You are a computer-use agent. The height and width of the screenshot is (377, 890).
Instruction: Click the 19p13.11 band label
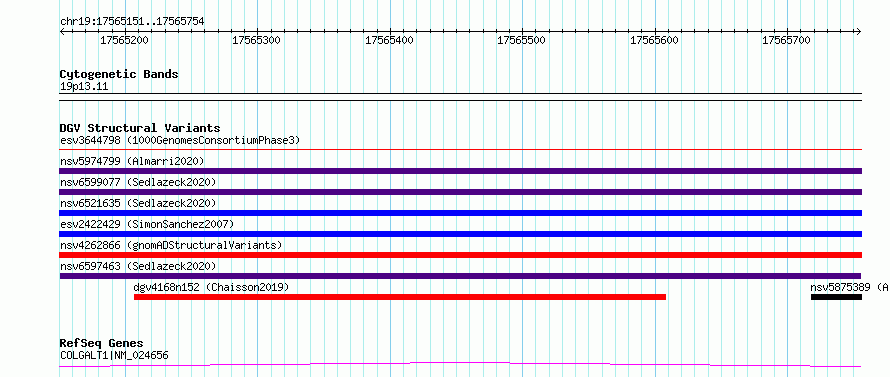pyautogui.click(x=84, y=86)
